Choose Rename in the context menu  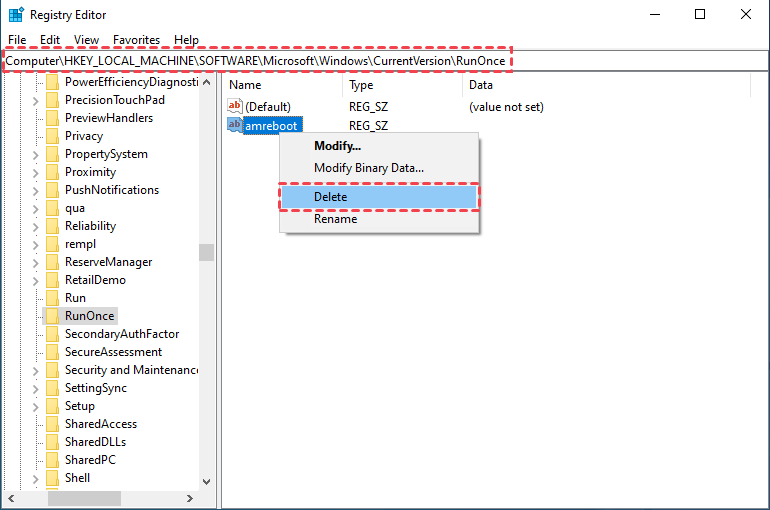click(379, 219)
